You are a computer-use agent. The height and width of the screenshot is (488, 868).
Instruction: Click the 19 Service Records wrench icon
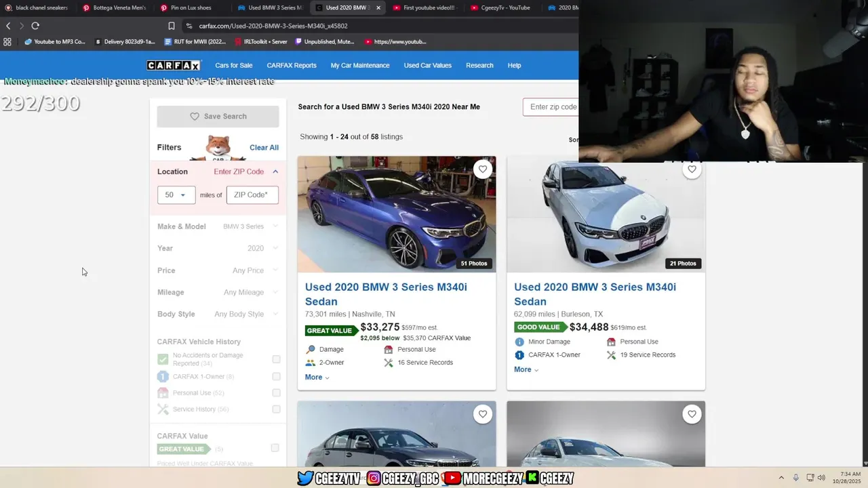611,354
